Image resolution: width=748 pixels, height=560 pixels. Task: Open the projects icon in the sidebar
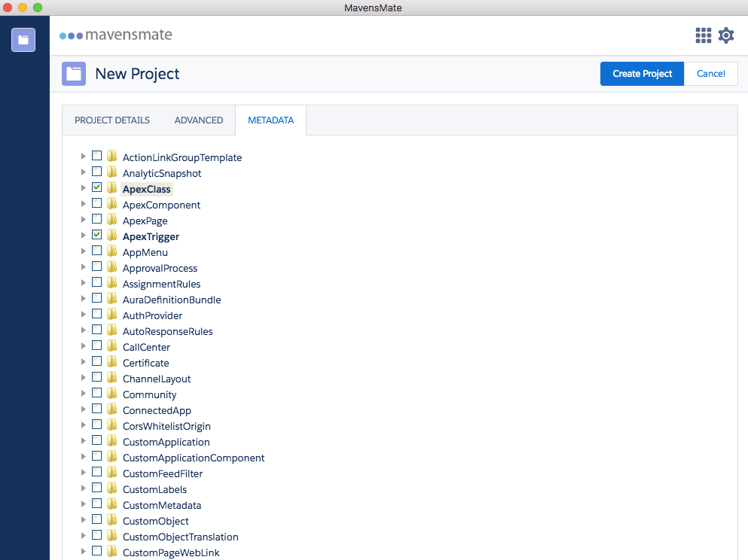coord(23,40)
